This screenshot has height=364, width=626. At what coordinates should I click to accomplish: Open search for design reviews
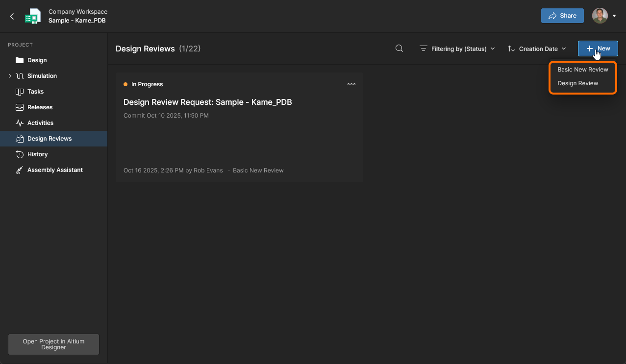399,49
